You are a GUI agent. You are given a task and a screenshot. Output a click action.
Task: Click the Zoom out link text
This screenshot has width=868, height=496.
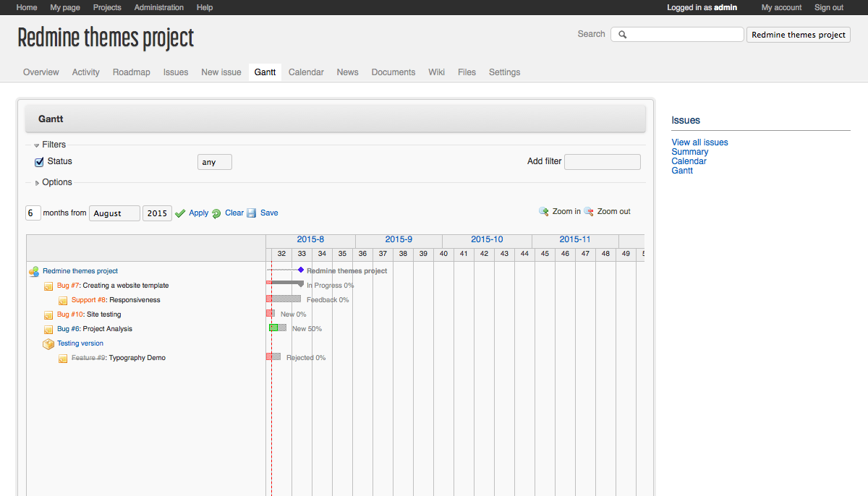tap(614, 212)
